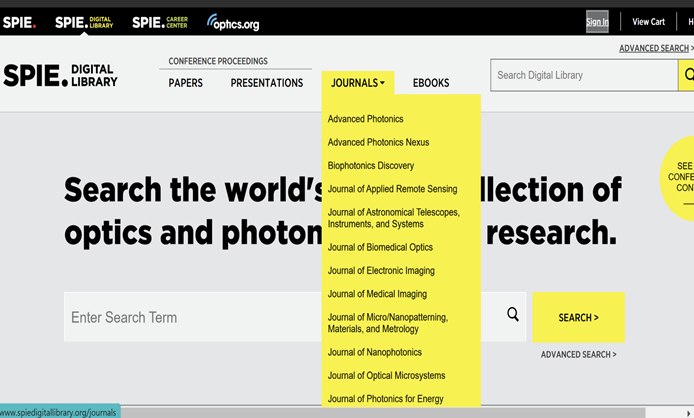The image size is (694, 418).
Task: Choose Biophotonics Discovery journal
Action: [371, 166]
